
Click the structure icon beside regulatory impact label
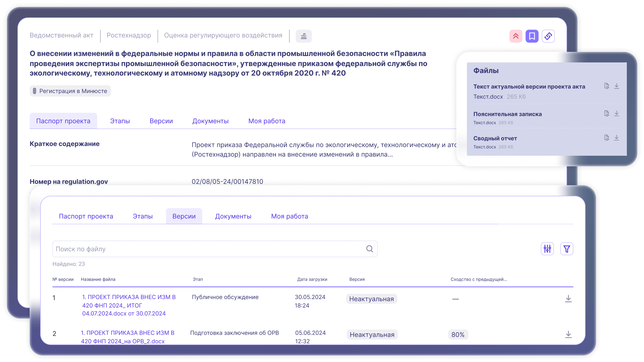click(304, 36)
